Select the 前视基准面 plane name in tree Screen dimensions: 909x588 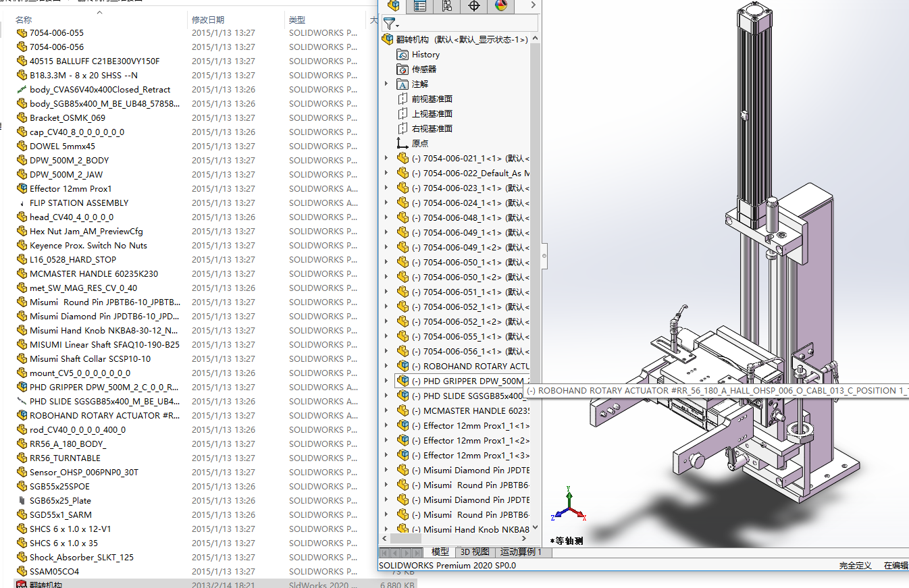point(432,99)
